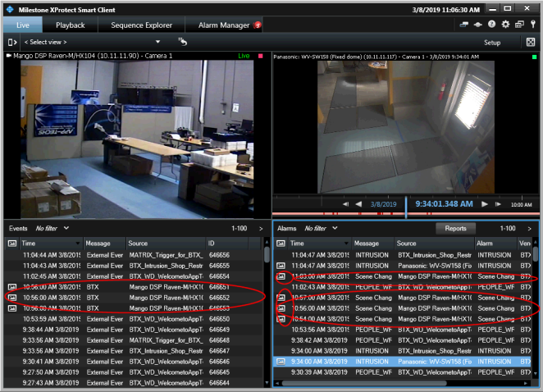Click the Alarms list vertical scrollbar
This screenshot has height=392, width=543.
(536, 254)
